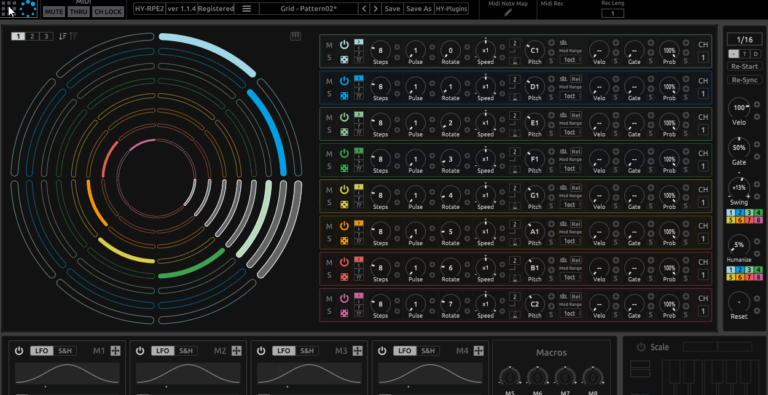The image size is (768, 395).
Task: Go to next pattern with right chevron
Action: pos(376,9)
